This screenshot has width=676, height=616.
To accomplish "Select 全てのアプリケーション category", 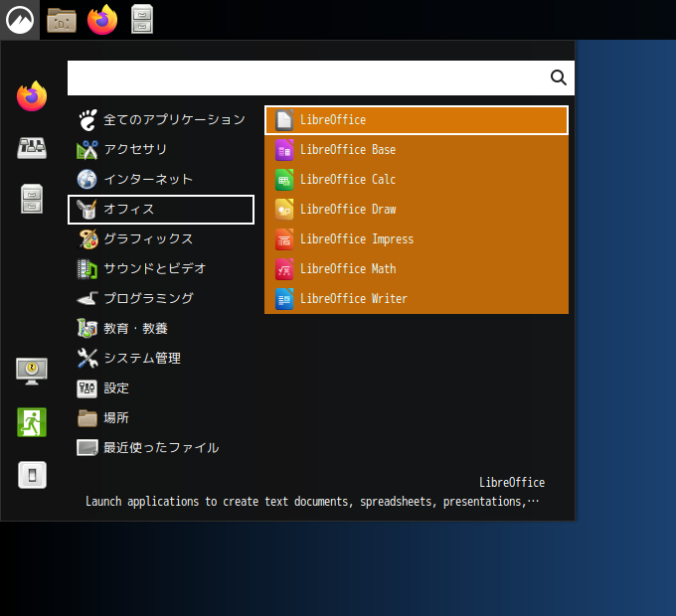I will click(161, 120).
